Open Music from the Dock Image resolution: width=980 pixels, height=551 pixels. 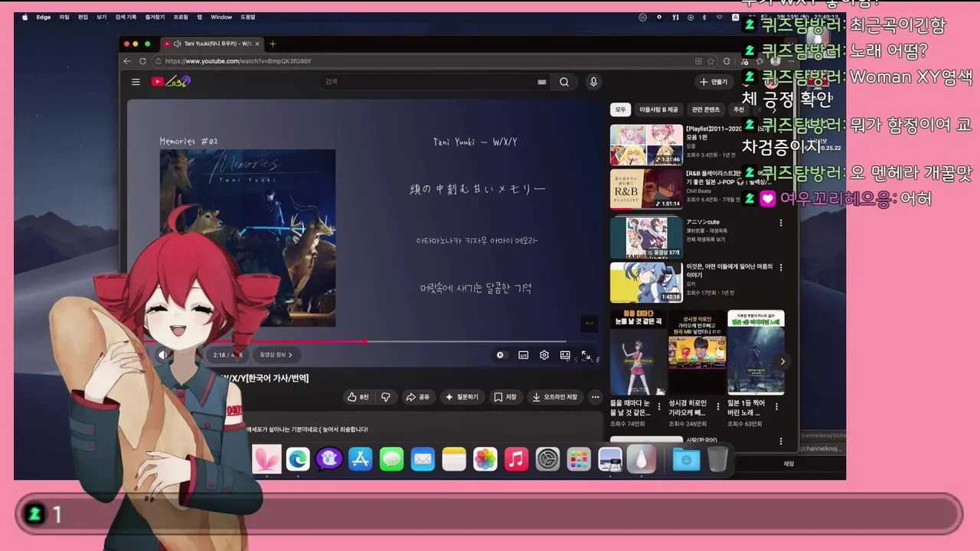(x=516, y=459)
